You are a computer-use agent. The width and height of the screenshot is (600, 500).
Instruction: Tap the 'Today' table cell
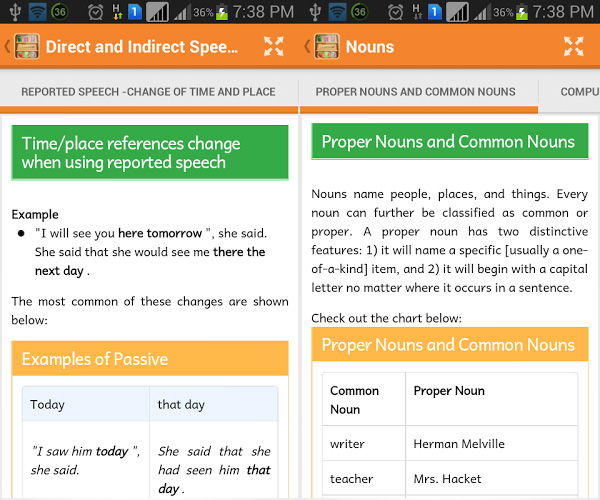(x=86, y=404)
